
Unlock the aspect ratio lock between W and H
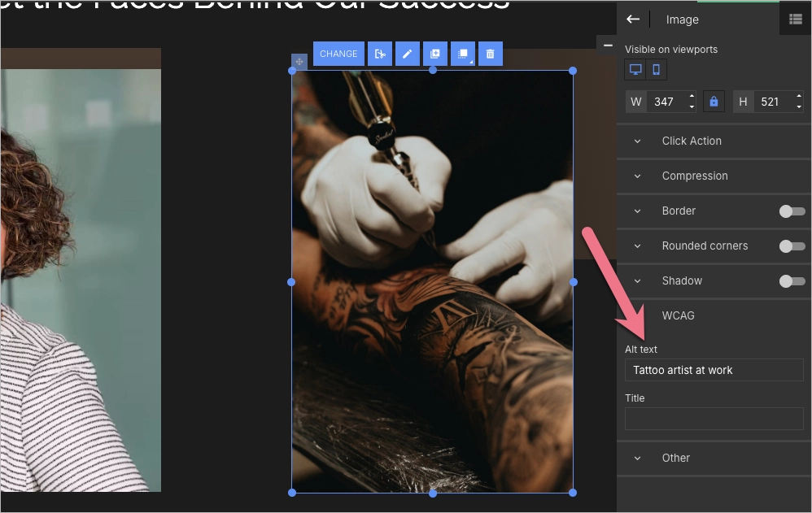[714, 101]
